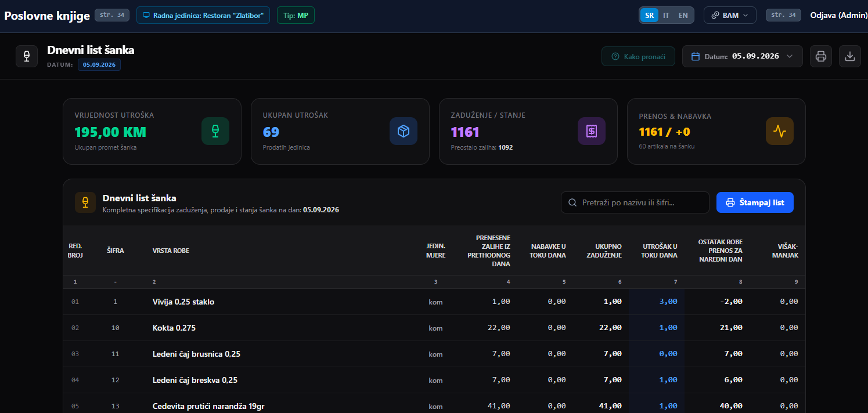Click utrošak value 3,00 for Vivija

click(x=668, y=302)
